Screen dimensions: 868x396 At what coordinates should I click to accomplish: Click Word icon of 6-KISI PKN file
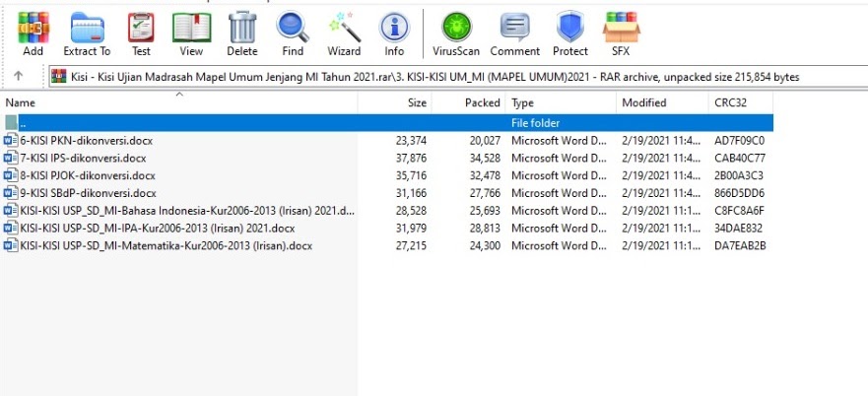click(x=11, y=140)
